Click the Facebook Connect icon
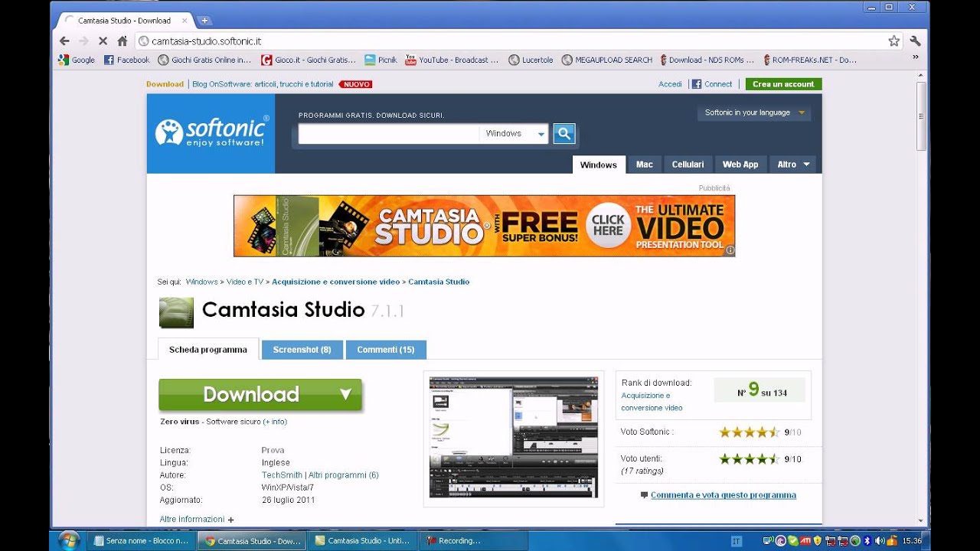 (x=697, y=84)
